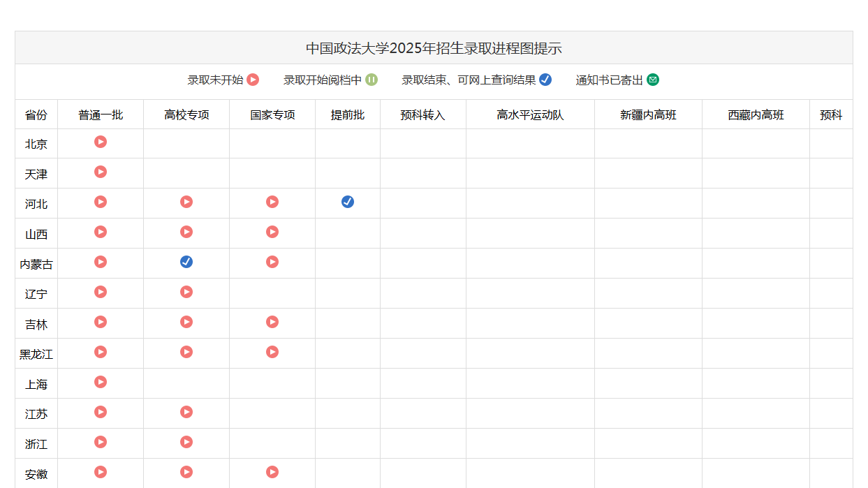Select the 辽宁 province row label
The image size is (868, 488).
click(x=36, y=295)
